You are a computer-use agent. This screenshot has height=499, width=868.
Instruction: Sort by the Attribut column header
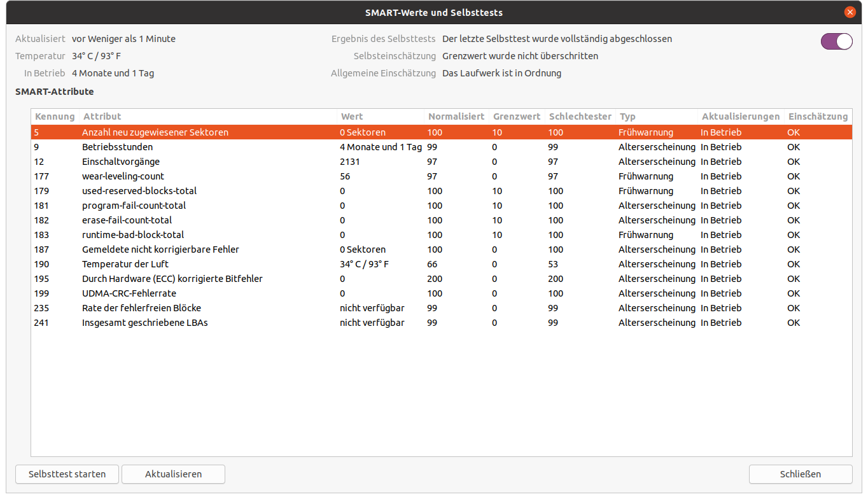(208, 116)
